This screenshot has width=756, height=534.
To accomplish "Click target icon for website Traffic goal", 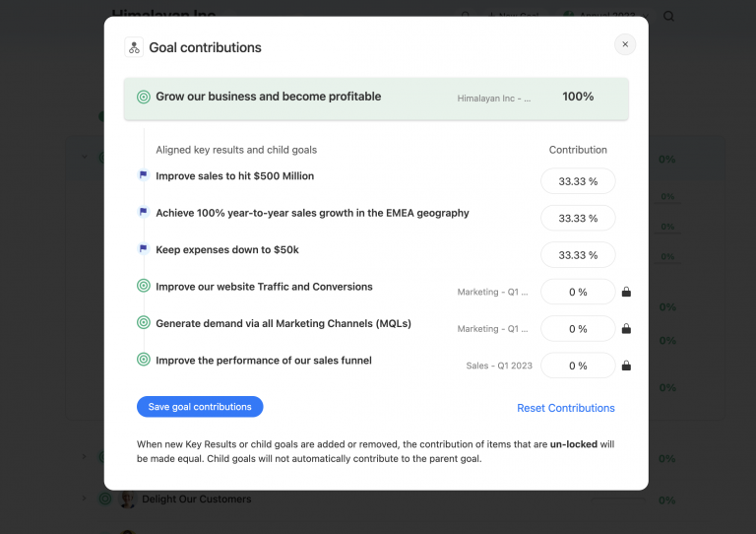I will (143, 287).
